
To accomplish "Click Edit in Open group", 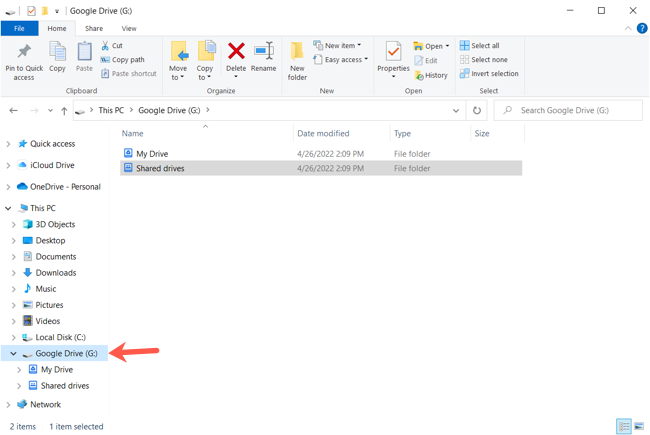I will [426, 61].
